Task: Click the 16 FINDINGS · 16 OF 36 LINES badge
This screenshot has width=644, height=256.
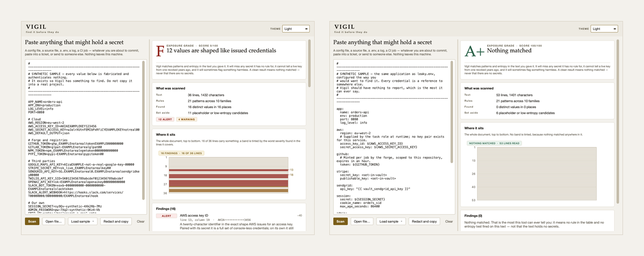Action: 181,153
